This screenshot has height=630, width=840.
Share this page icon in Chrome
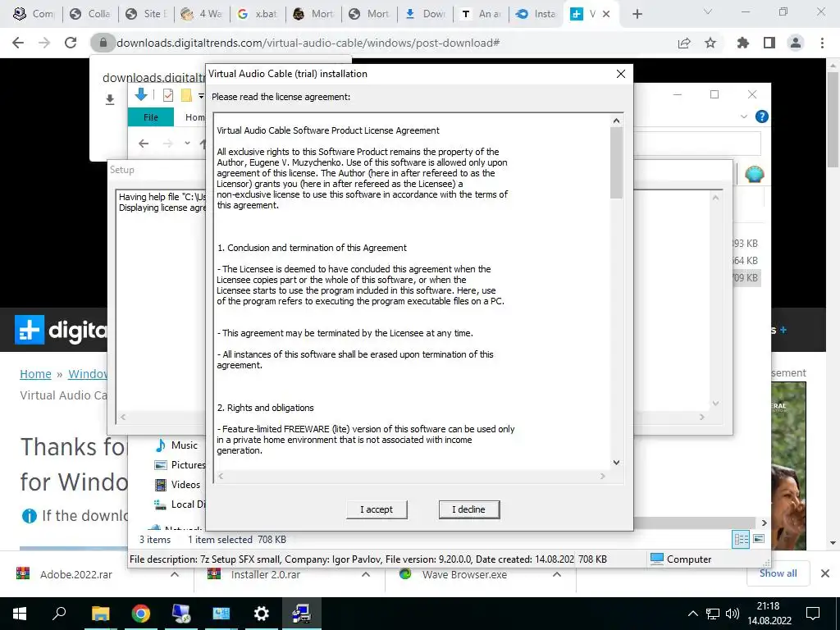point(684,43)
